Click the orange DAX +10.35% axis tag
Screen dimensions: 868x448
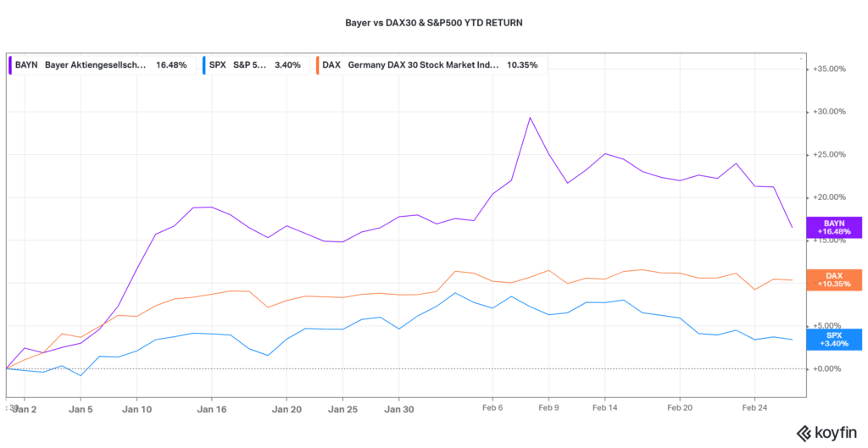[x=834, y=279]
